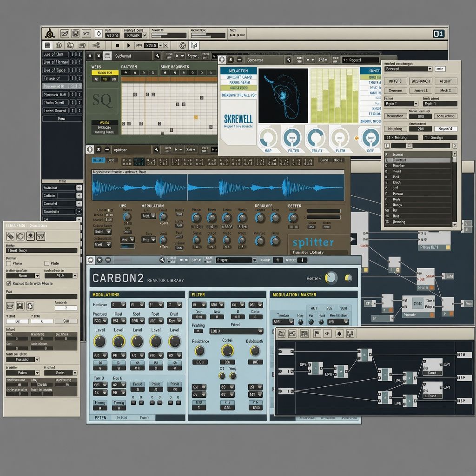This screenshot has width=476, height=476.
Task: Click the Simmes button in the right panel
Action: click(x=395, y=91)
